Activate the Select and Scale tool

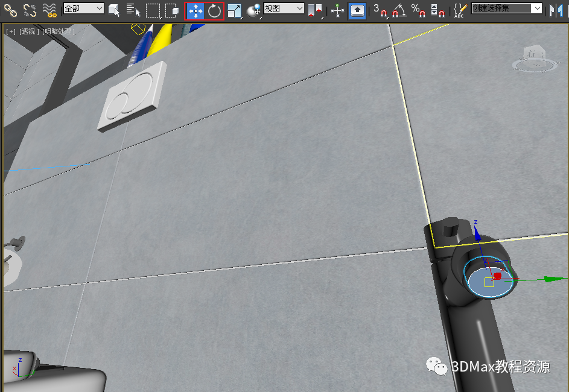click(235, 11)
